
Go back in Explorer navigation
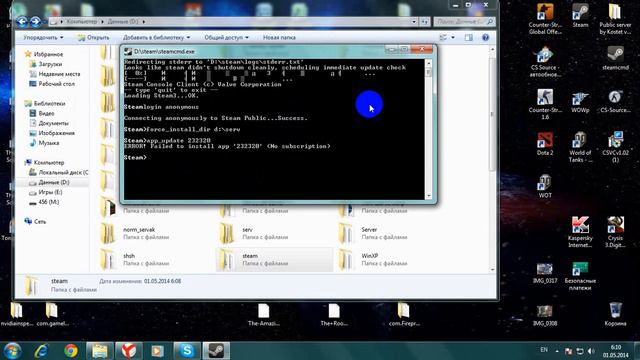pyautogui.click(x=22, y=21)
